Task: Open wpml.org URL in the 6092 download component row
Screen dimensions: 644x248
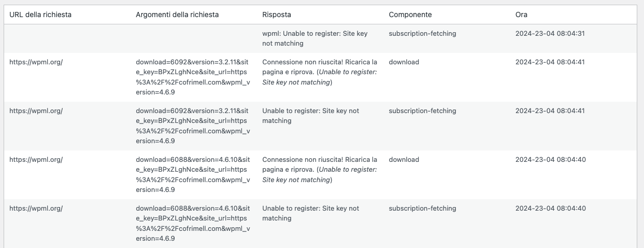Action: [x=36, y=62]
